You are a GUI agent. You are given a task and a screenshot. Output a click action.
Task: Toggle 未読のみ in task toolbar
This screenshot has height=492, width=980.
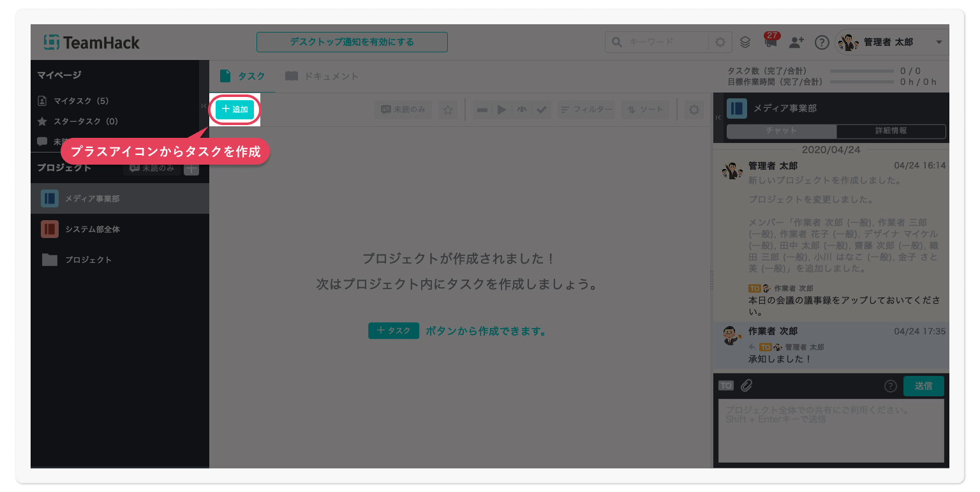[403, 110]
